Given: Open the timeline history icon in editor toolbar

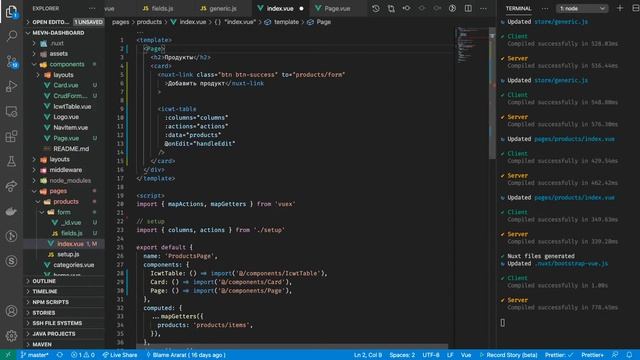Looking at the screenshot, I should (x=376, y=8).
